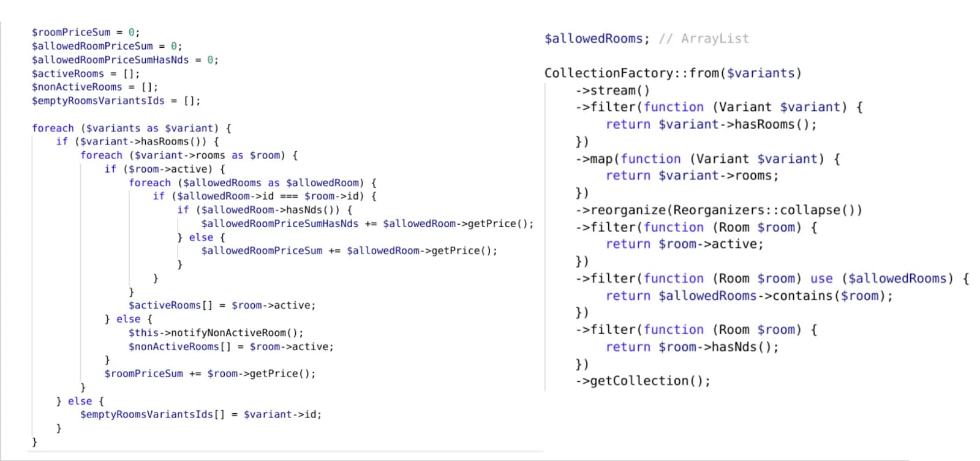This screenshot has width=980, height=461.
Task: Click the $this->notifyNonActiveRoom() call
Action: pyautogui.click(x=216, y=332)
